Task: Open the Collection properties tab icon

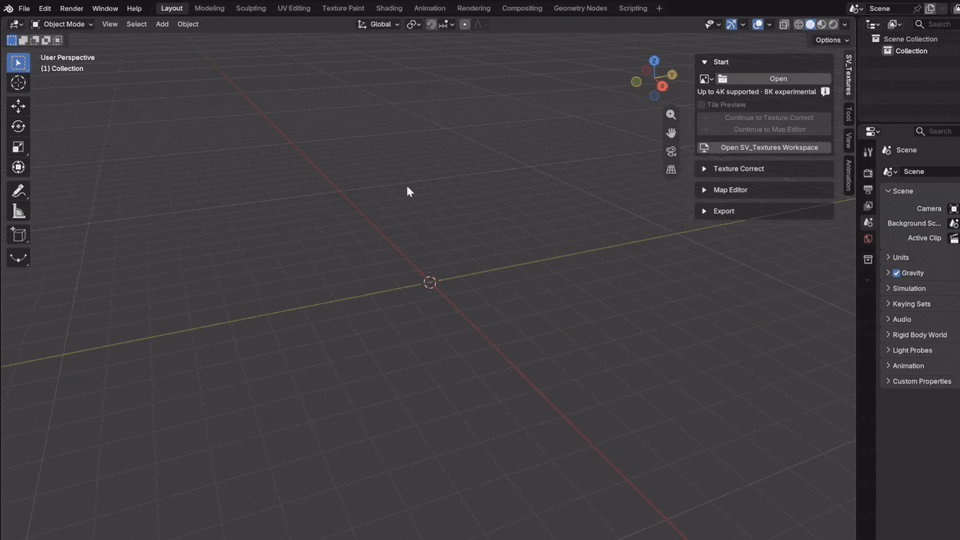Action: (868, 260)
